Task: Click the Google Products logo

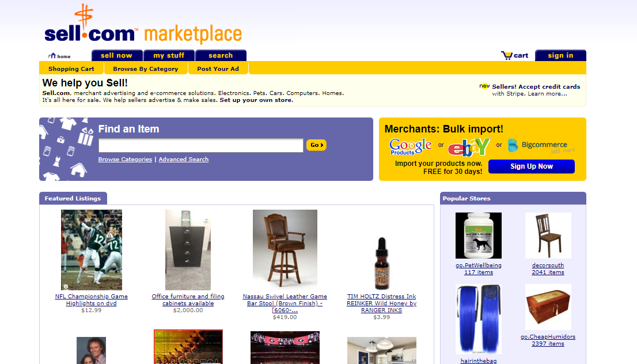Action: pos(410,147)
